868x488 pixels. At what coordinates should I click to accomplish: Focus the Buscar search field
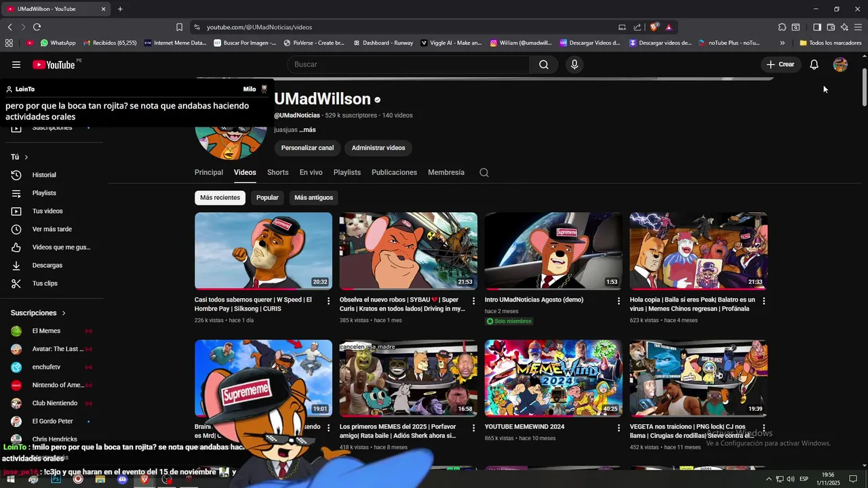pyautogui.click(x=408, y=64)
